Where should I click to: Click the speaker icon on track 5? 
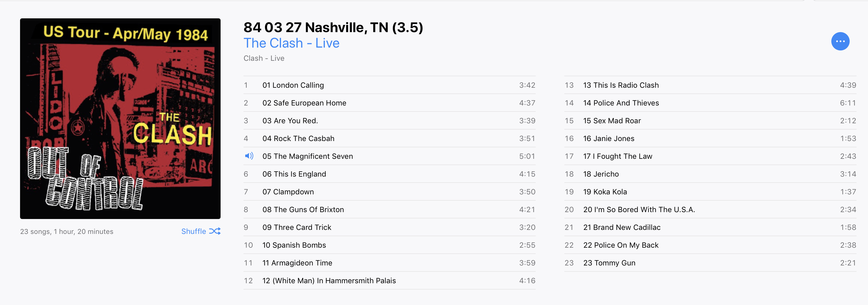point(249,156)
